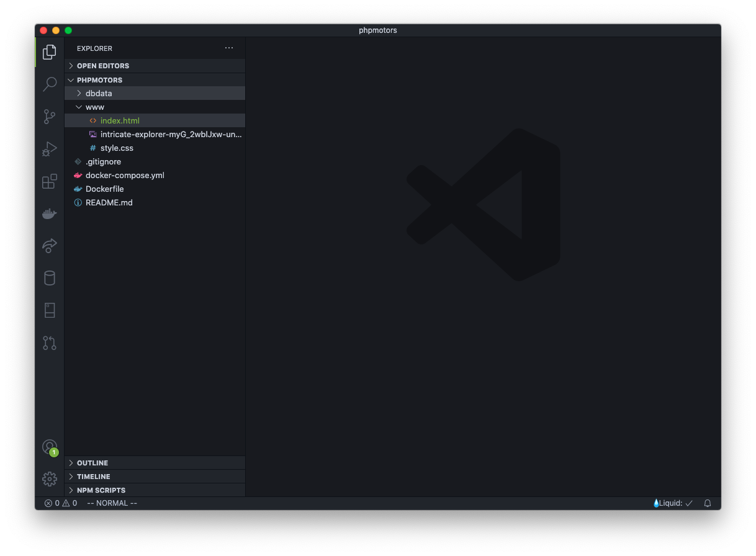The height and width of the screenshot is (556, 756).
Task: Click the phpmotors window title
Action: point(378,30)
